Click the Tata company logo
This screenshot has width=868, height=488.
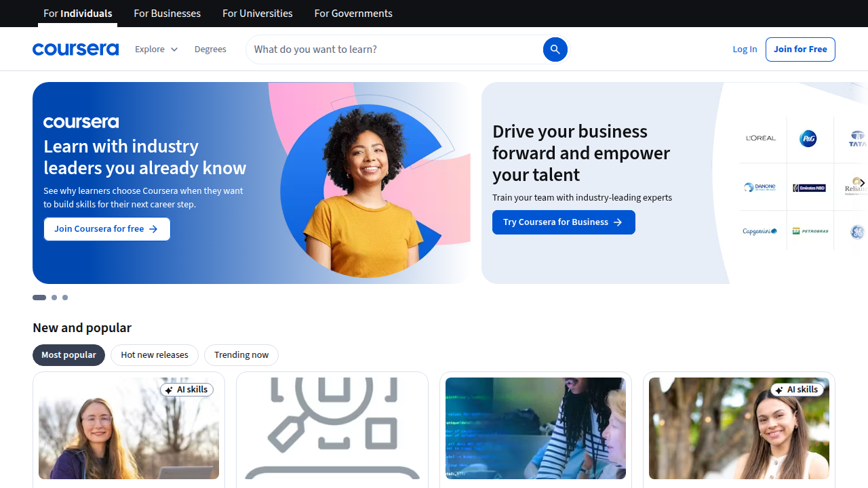(x=858, y=139)
